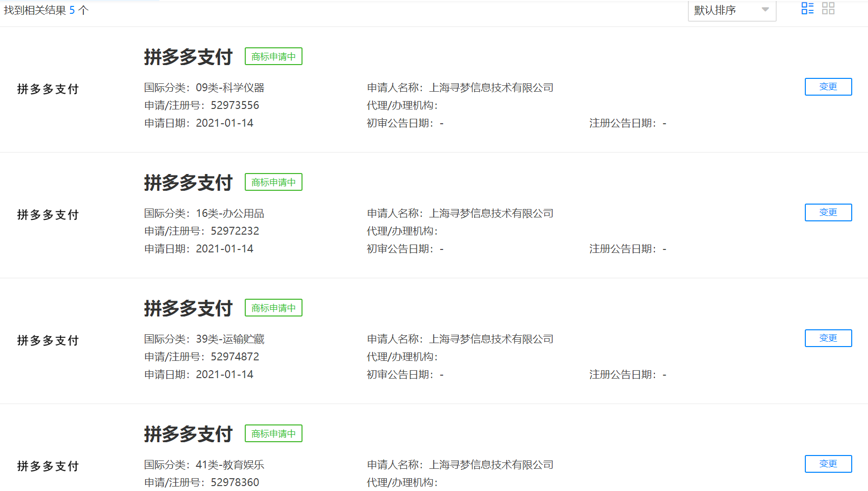Click 变更 button for 39类-运输贮藏 trademark
868x491 pixels.
[828, 338]
